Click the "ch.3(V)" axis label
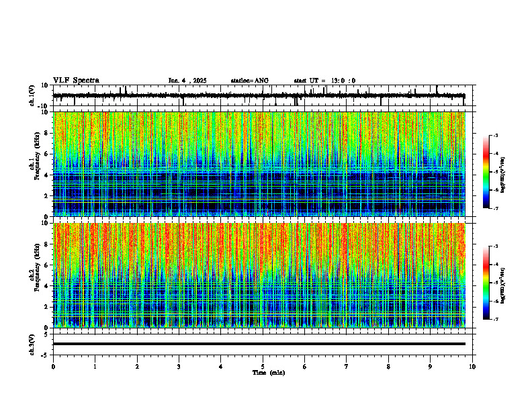 pyautogui.click(x=32, y=345)
